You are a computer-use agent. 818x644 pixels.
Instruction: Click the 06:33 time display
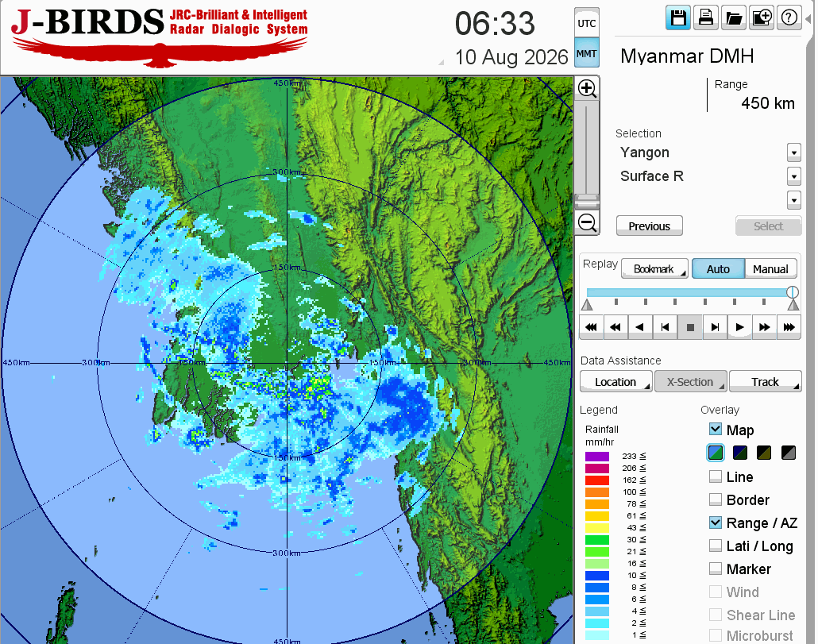(x=495, y=24)
